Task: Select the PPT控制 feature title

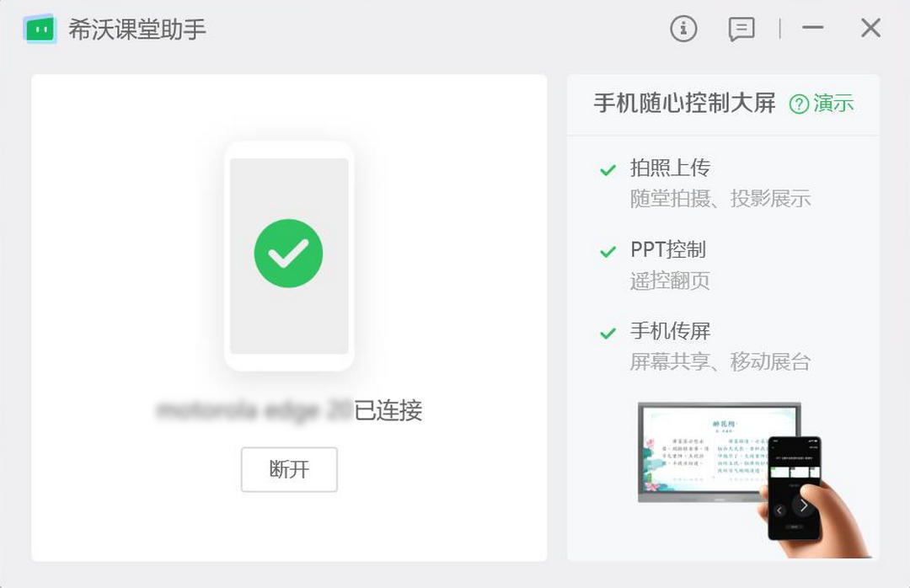Action: 667,249
